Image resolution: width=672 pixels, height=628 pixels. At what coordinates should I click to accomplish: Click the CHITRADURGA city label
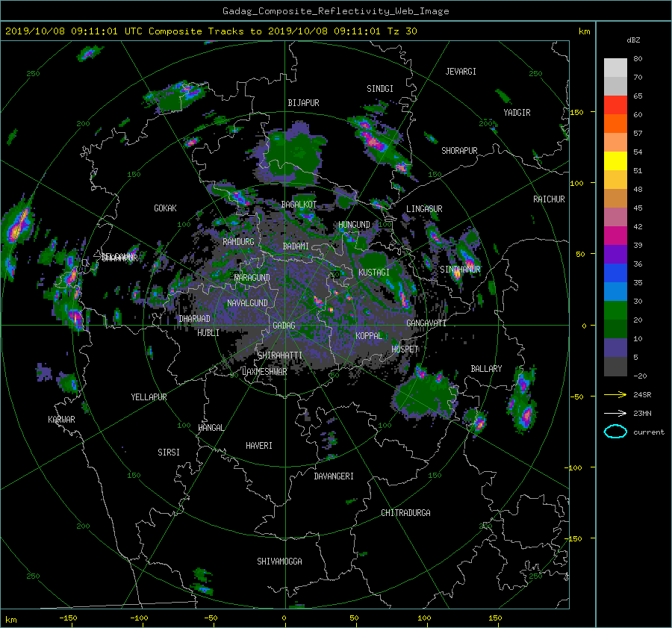coord(405,513)
